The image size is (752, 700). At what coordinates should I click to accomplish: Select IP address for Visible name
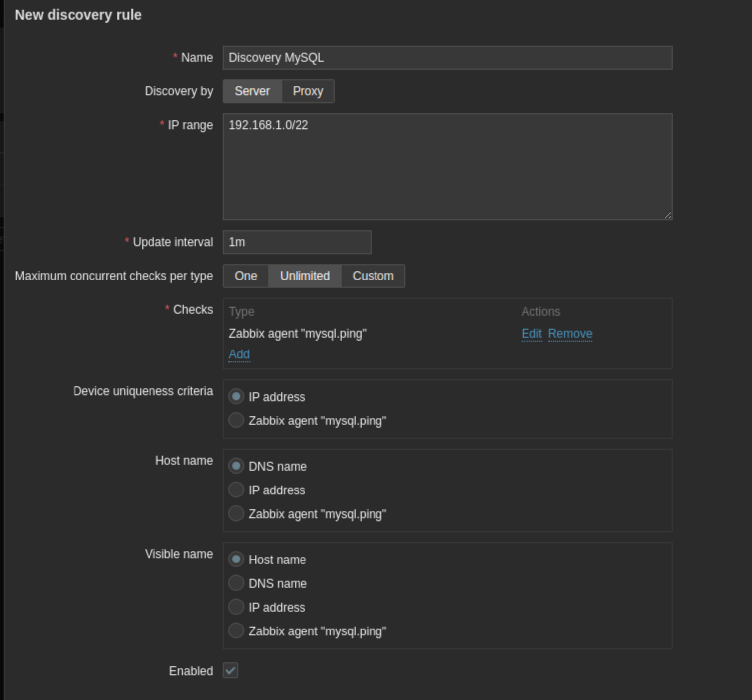pyautogui.click(x=236, y=607)
